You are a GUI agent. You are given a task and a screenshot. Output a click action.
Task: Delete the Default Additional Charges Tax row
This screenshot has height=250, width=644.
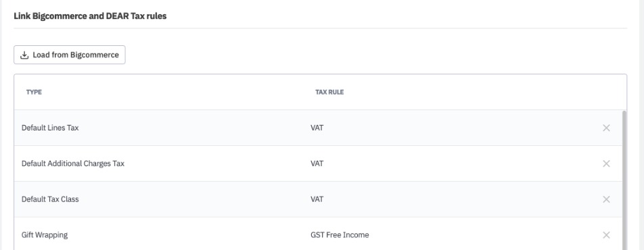pos(606,164)
